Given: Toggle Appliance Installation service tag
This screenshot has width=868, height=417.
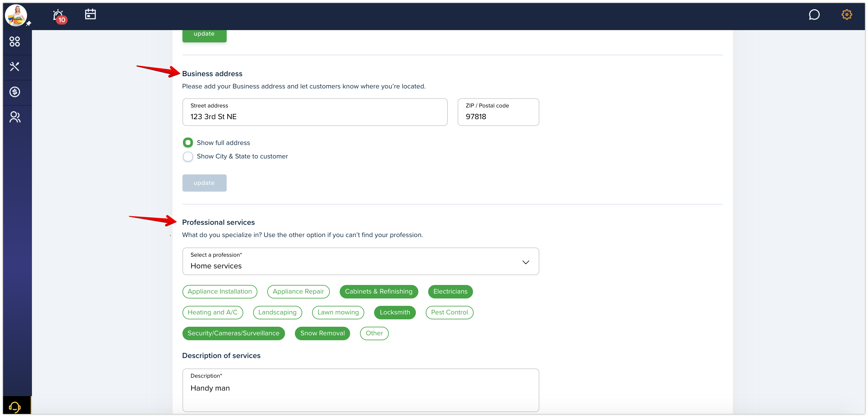Looking at the screenshot, I should click(220, 291).
